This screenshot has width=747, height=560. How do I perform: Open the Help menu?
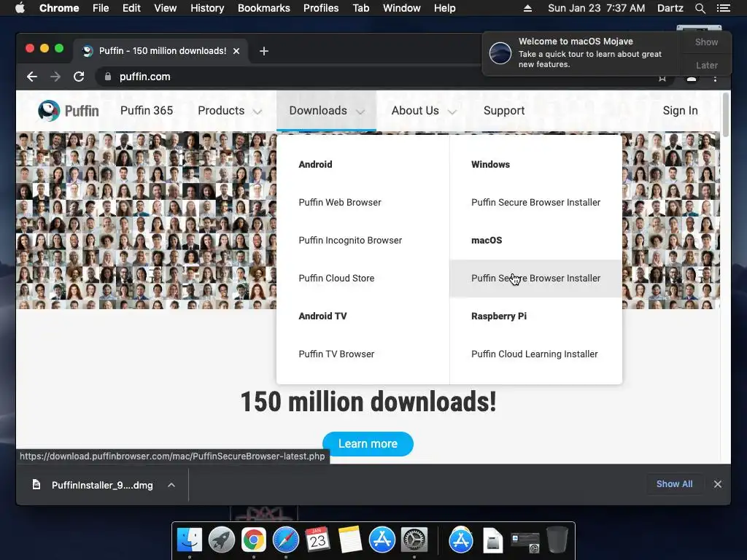click(x=444, y=8)
